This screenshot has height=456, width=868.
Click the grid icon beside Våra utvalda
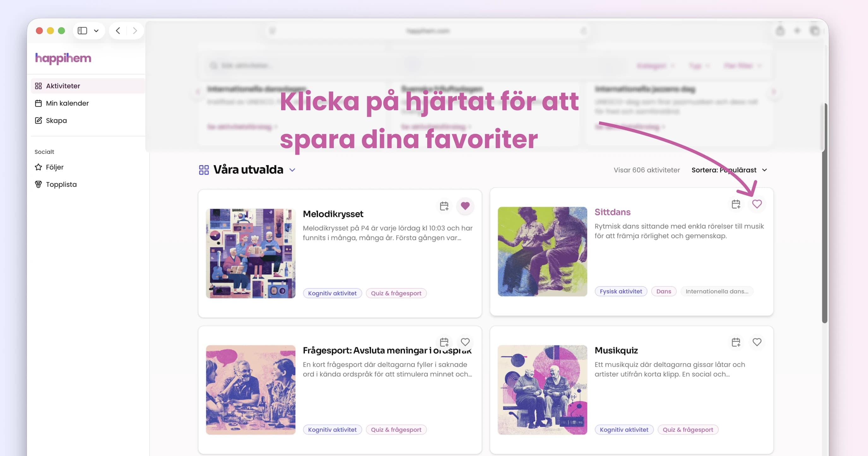pos(204,170)
